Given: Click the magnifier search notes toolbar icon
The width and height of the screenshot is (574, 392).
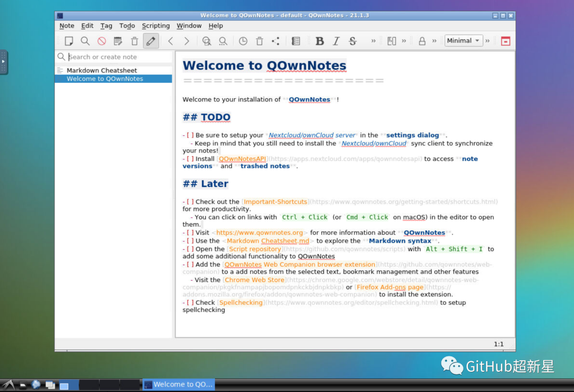Looking at the screenshot, I should click(x=85, y=41).
